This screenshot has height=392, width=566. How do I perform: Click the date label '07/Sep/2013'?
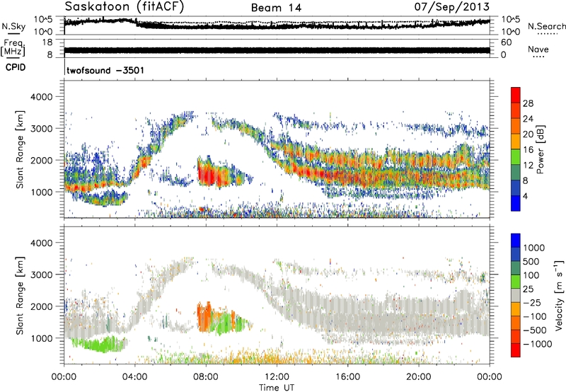pos(452,6)
